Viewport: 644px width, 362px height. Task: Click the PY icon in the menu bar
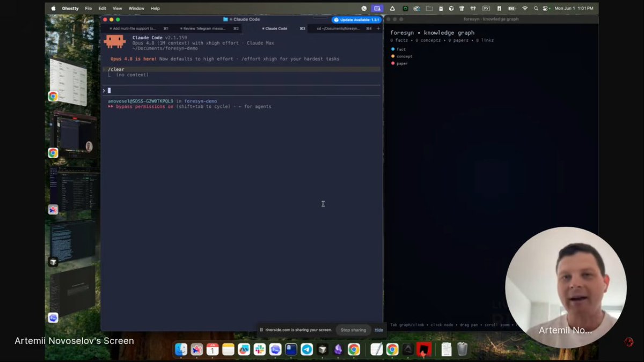pos(486,9)
